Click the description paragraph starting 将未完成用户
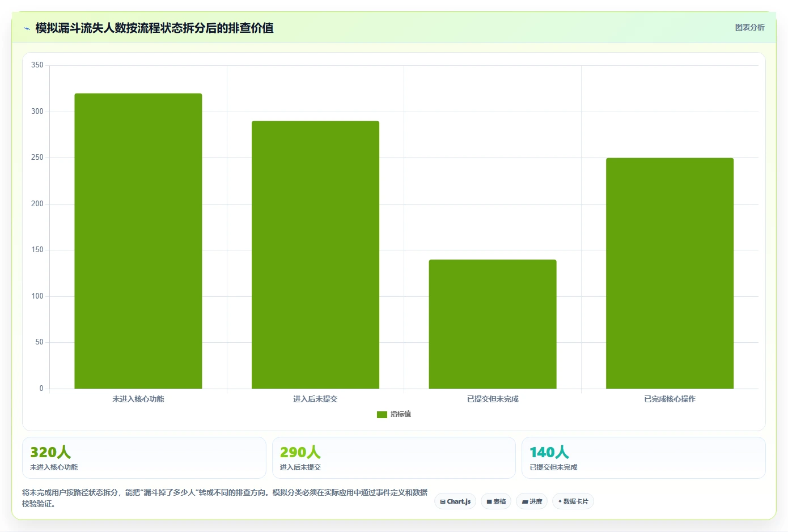This screenshot has width=788, height=532. click(x=225, y=498)
